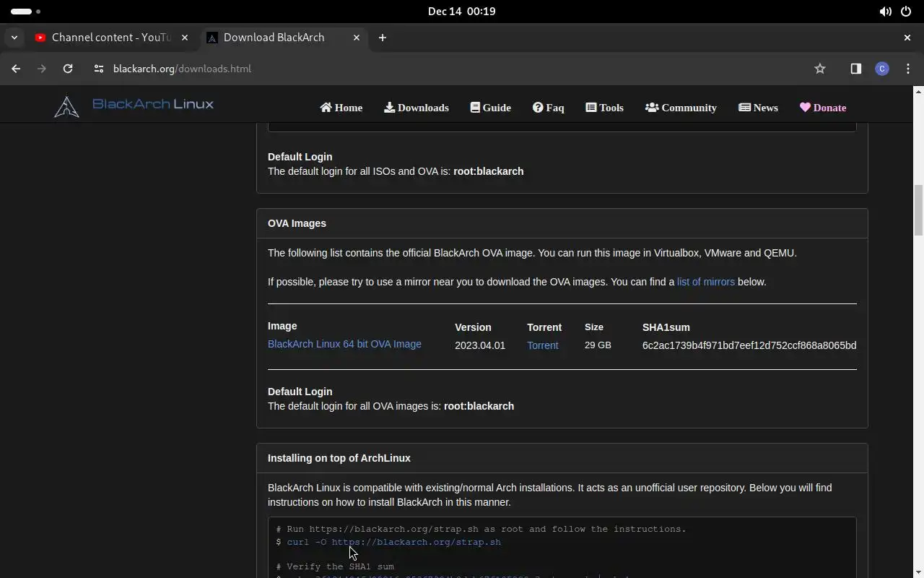Select the SHA1sum hash 6c2ac1739b4f...
Viewport: 924px width, 578px height.
pyautogui.click(x=749, y=345)
